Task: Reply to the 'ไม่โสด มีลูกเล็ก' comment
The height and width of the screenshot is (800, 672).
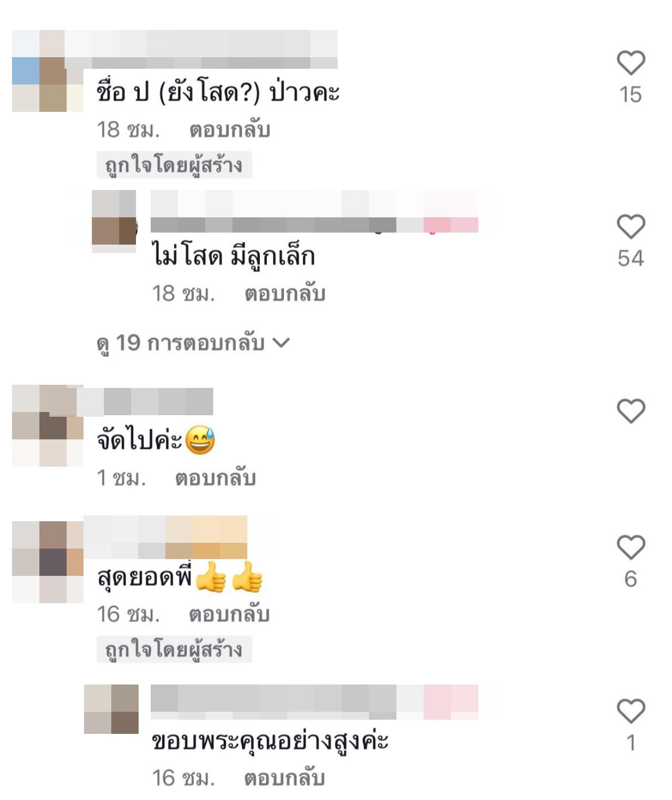Action: click(x=285, y=294)
